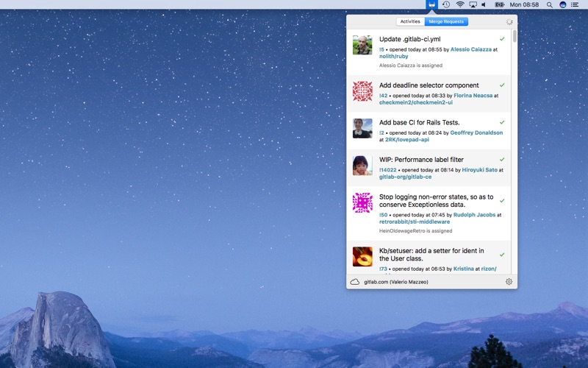Open Spotlight search
This screenshot has width=588, height=368.
549,5
